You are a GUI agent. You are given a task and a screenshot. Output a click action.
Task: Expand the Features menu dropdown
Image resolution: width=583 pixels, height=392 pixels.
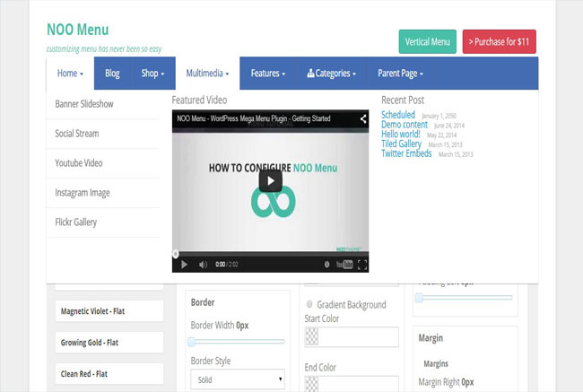267,74
